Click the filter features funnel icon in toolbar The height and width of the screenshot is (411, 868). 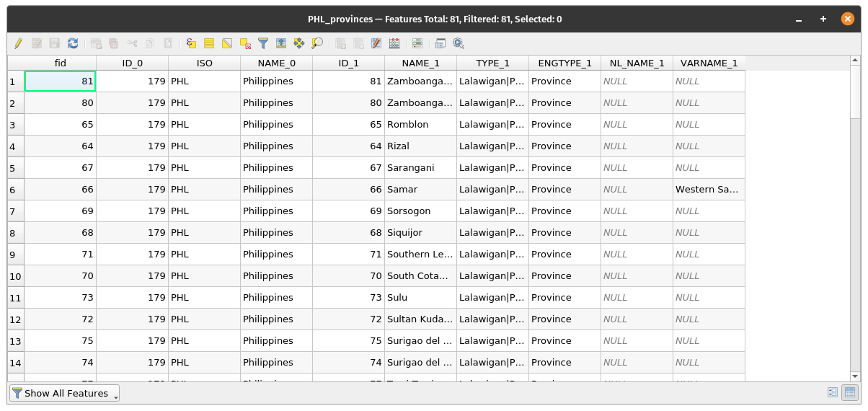[x=263, y=43]
